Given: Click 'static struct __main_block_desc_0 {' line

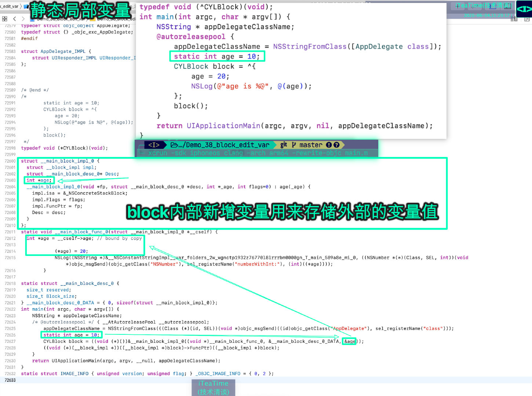Looking at the screenshot, I should [x=70, y=283].
